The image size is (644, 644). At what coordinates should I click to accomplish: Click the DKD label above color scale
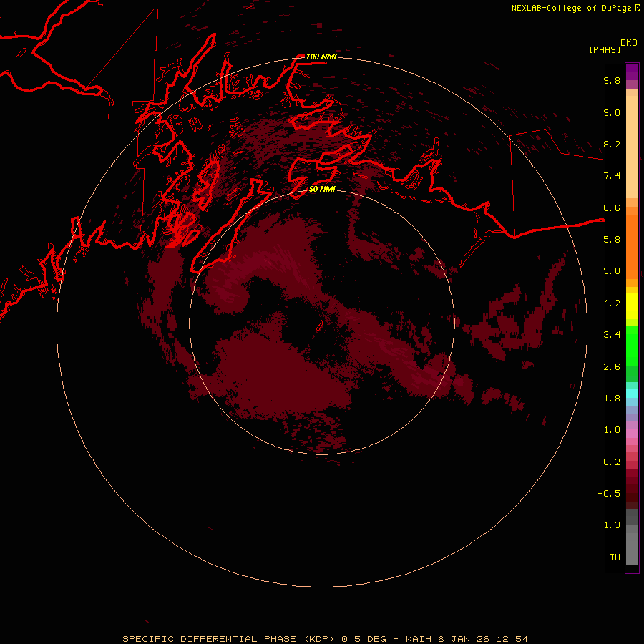click(x=629, y=43)
